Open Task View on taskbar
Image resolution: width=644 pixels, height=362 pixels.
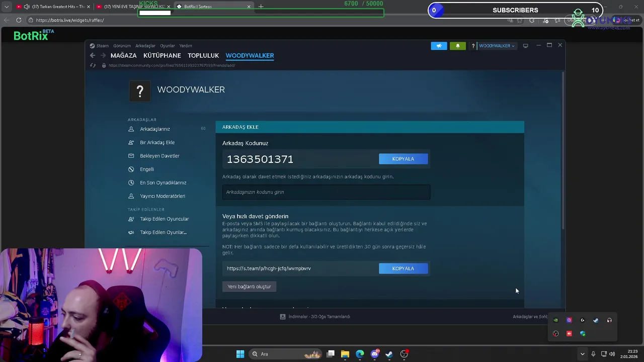pyautogui.click(x=331, y=354)
